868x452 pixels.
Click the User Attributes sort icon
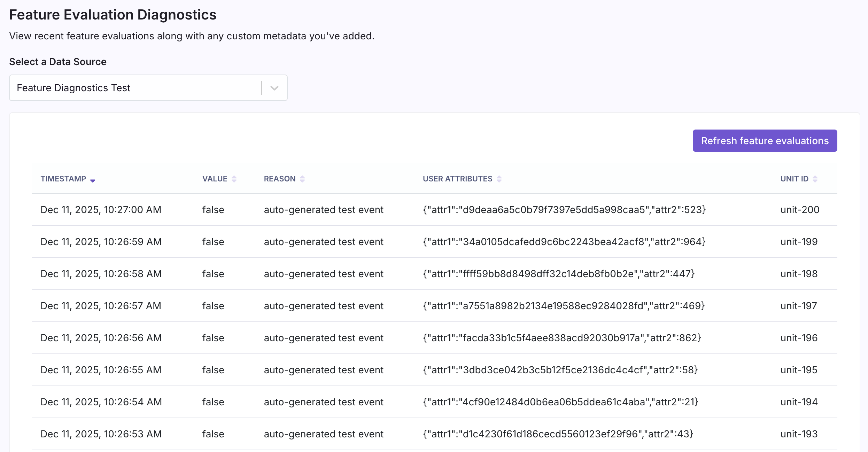[x=499, y=179]
